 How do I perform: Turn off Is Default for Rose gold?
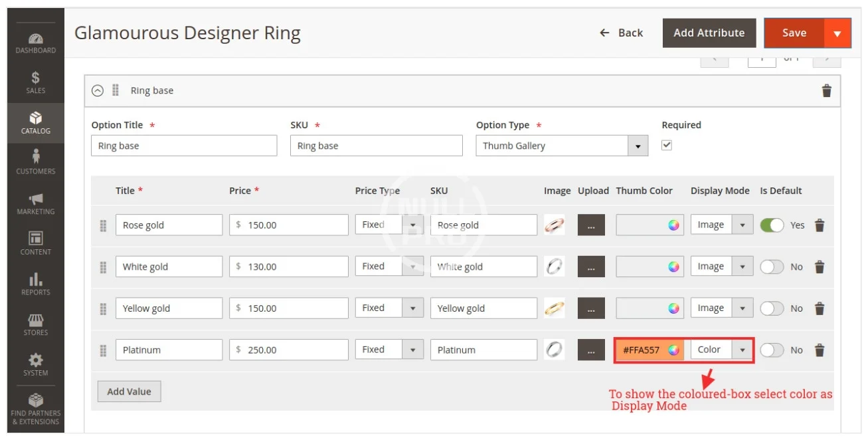pyautogui.click(x=772, y=225)
